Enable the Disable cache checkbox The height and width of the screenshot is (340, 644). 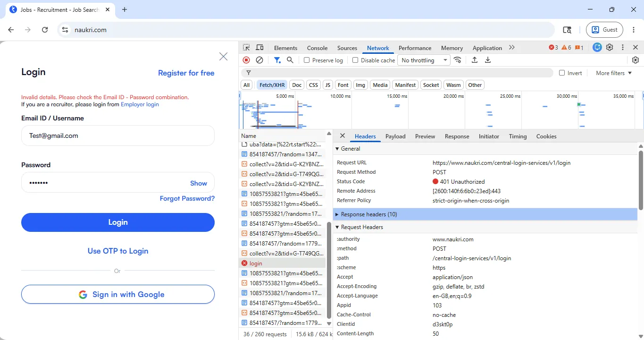[x=355, y=60]
